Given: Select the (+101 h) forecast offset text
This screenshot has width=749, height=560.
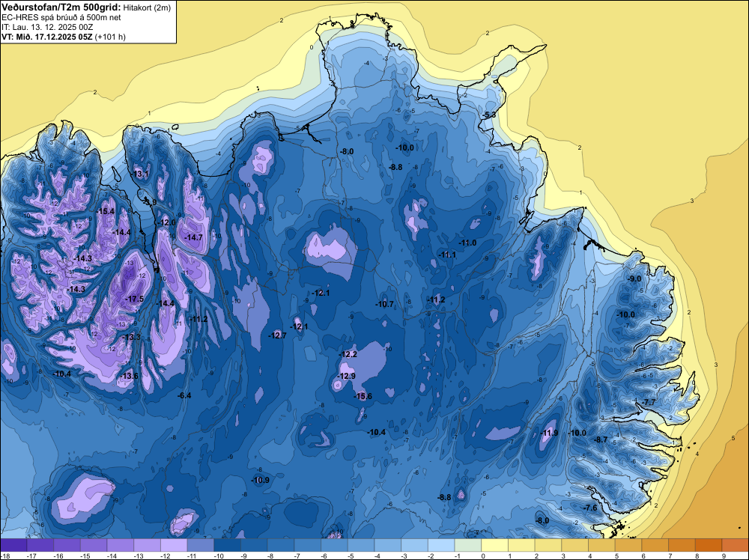Looking at the screenshot, I should [110, 37].
